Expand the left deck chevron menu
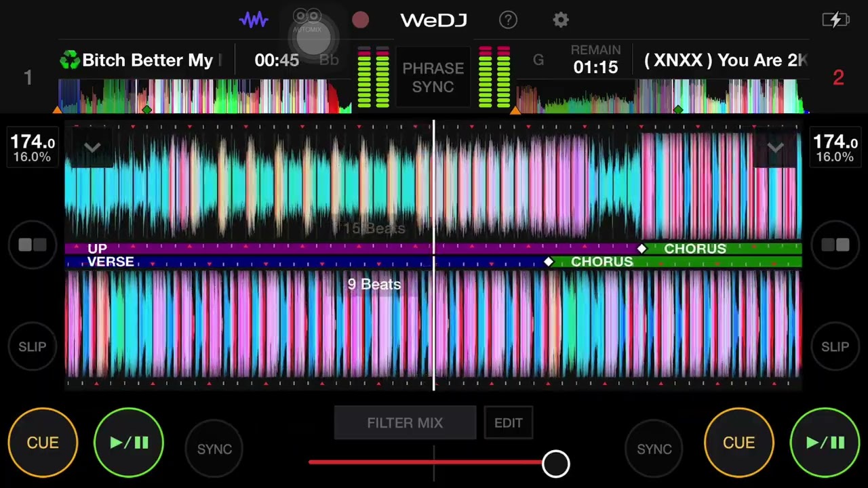 pyautogui.click(x=92, y=148)
